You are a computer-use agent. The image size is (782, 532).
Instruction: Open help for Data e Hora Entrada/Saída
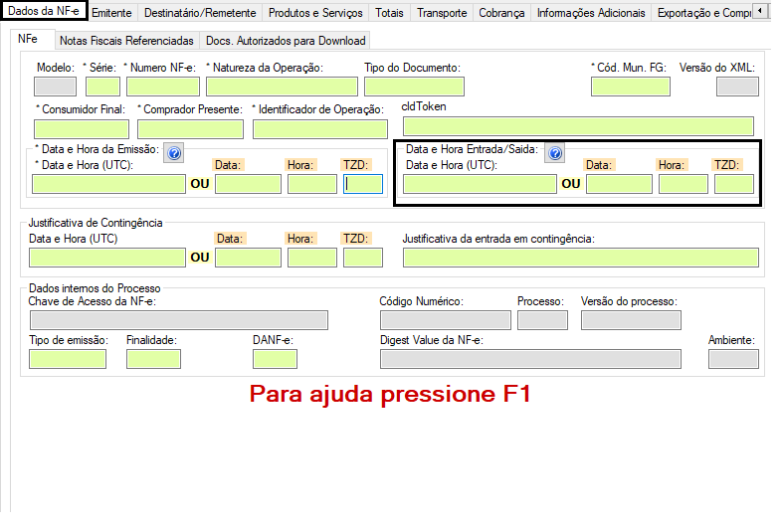[x=555, y=153]
